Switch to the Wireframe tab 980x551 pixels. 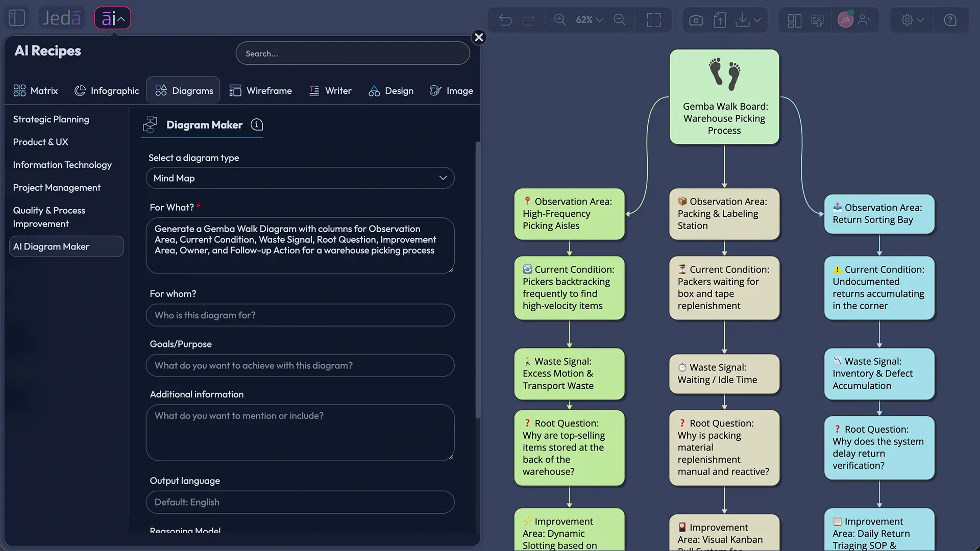coord(260,91)
